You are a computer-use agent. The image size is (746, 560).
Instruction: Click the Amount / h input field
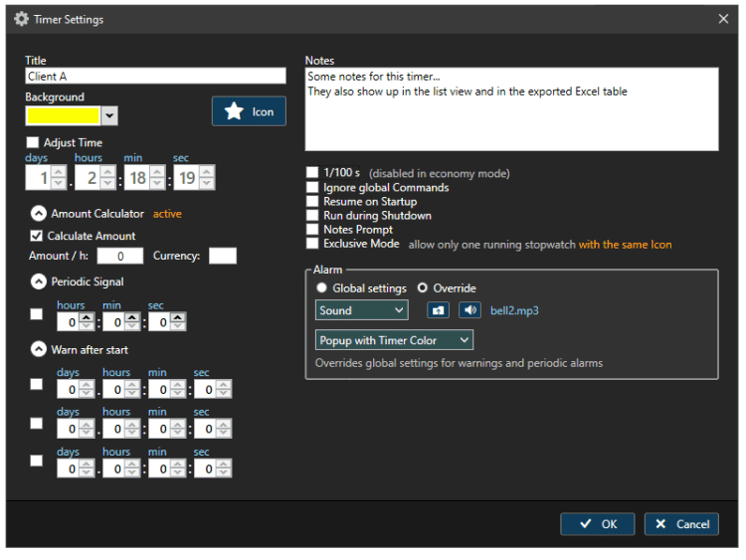(x=120, y=256)
